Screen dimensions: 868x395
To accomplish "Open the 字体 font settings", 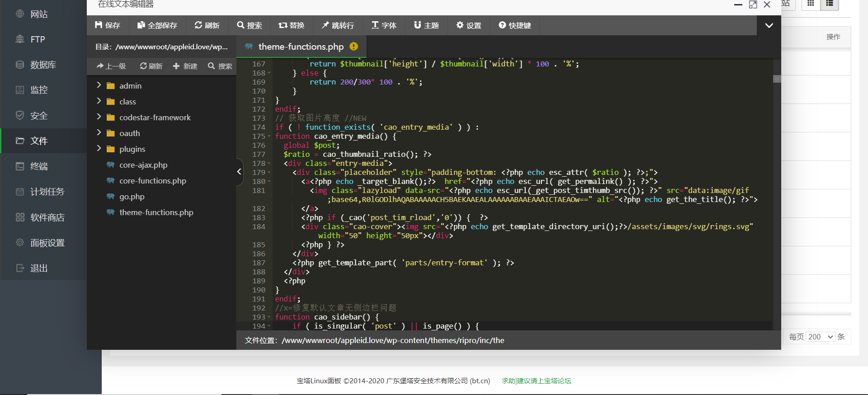I will tap(384, 25).
